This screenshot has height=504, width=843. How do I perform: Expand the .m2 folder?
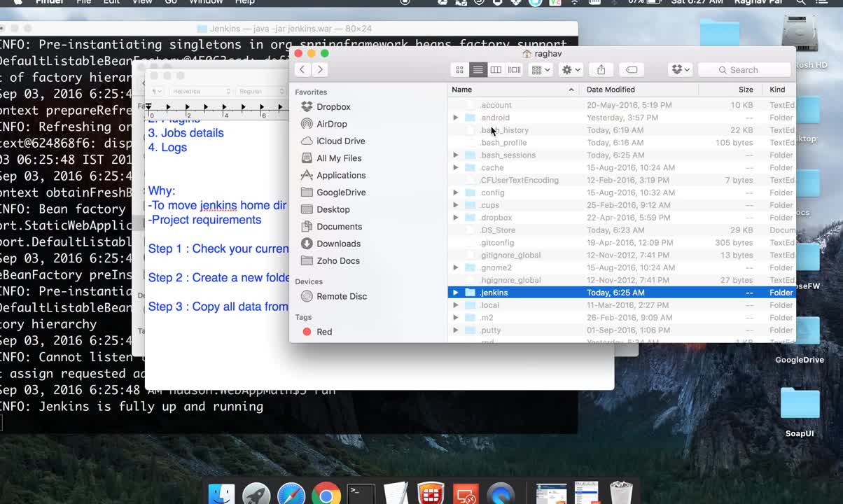(456, 318)
